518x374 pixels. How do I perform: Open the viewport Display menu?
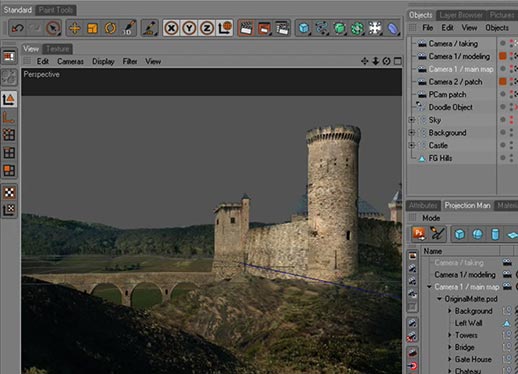tap(103, 61)
